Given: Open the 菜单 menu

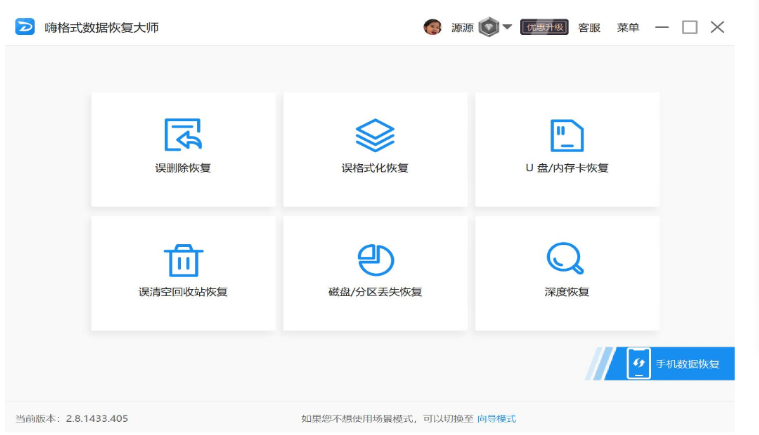Looking at the screenshot, I should pyautogui.click(x=628, y=27).
